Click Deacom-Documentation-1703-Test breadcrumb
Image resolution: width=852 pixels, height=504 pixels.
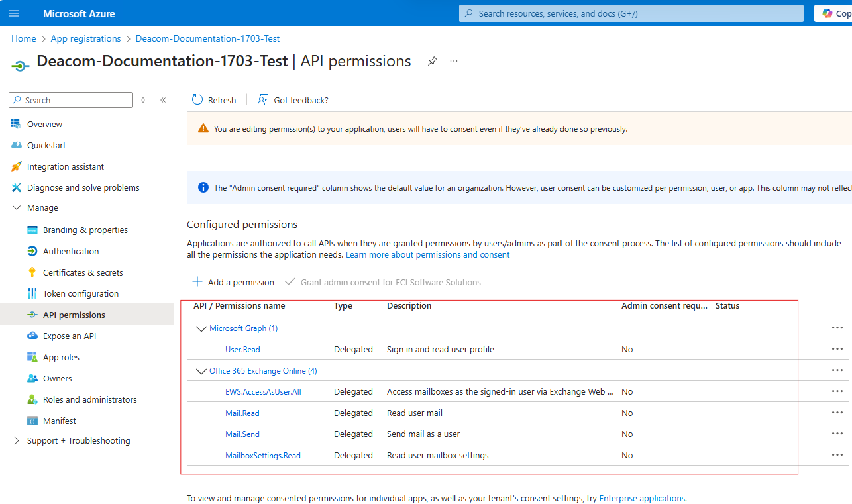click(208, 38)
